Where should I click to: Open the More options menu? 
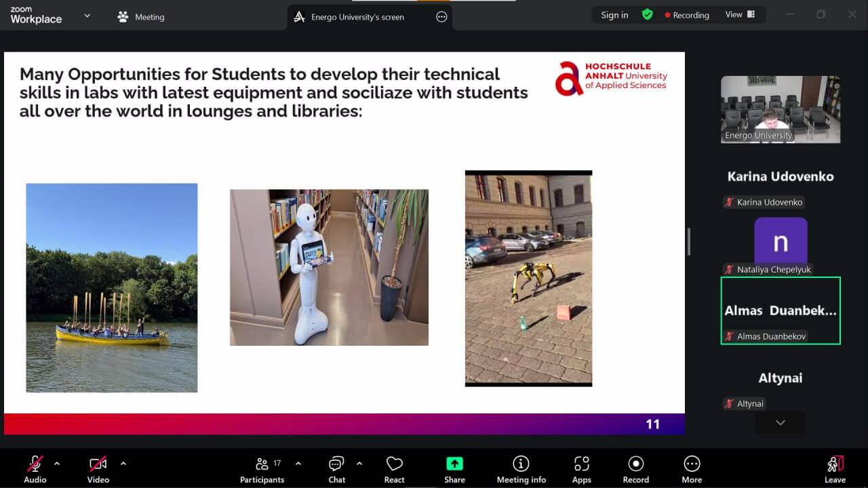pos(692,469)
